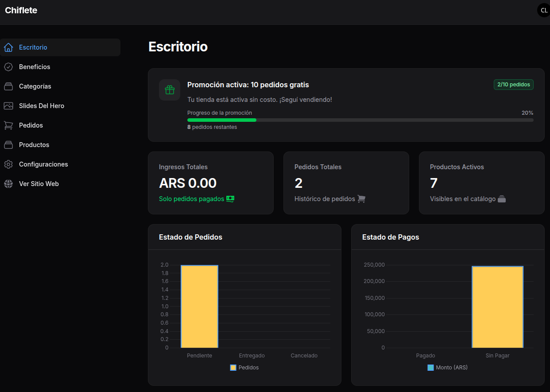Open the Productos section from the sidebar

[35, 145]
